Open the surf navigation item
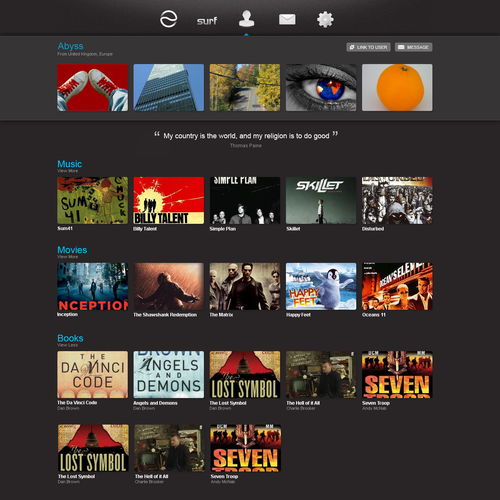The height and width of the screenshot is (500, 500). pos(207,21)
